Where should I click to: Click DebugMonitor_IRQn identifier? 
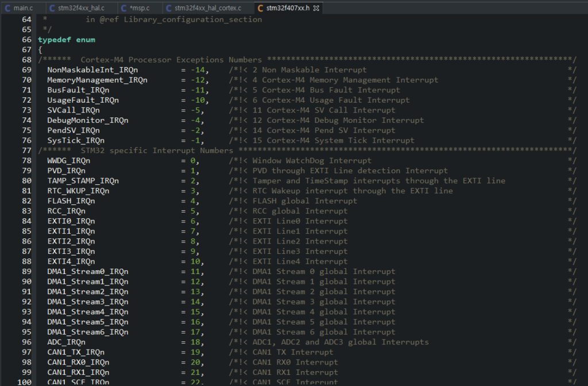click(88, 120)
